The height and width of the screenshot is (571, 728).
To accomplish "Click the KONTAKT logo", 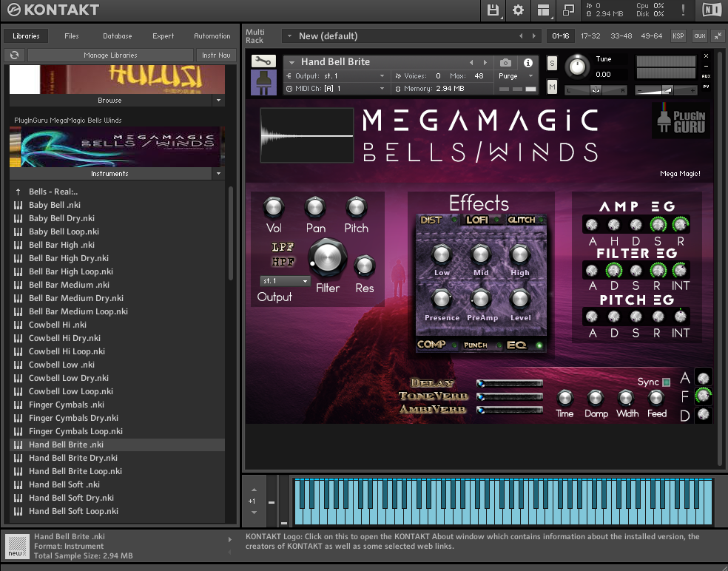I will point(53,10).
